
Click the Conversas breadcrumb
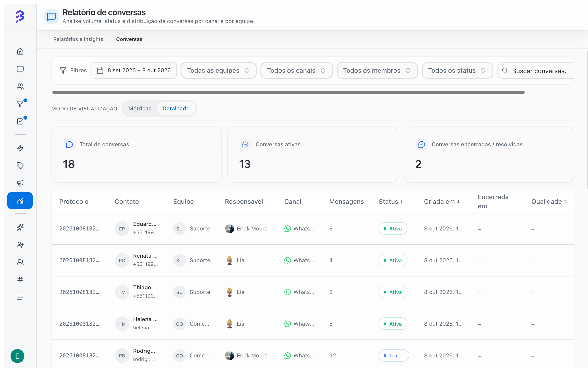129,39
